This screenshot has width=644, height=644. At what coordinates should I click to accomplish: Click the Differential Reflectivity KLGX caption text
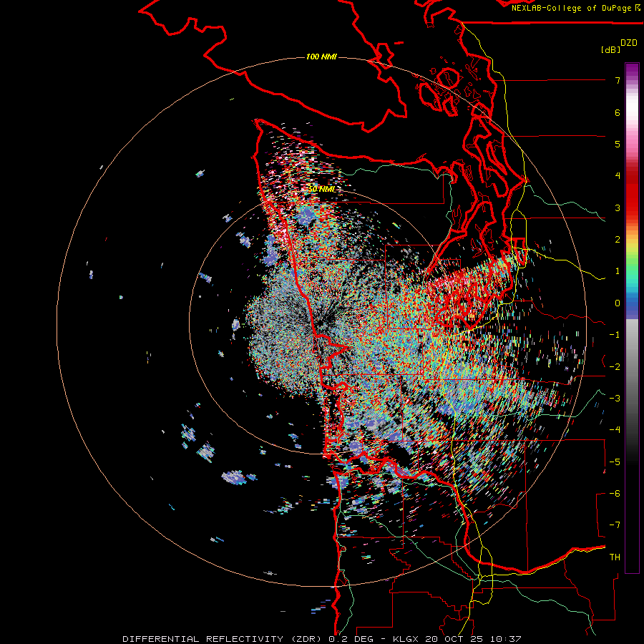(322, 639)
